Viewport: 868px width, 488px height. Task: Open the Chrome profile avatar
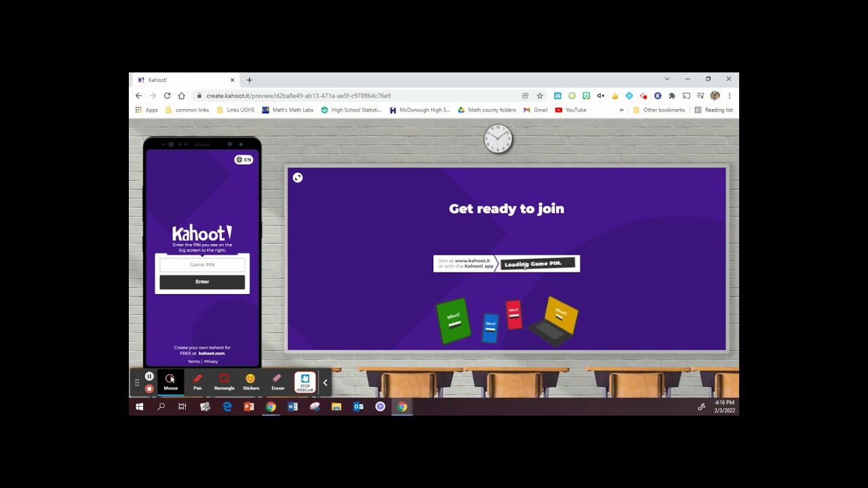click(715, 96)
